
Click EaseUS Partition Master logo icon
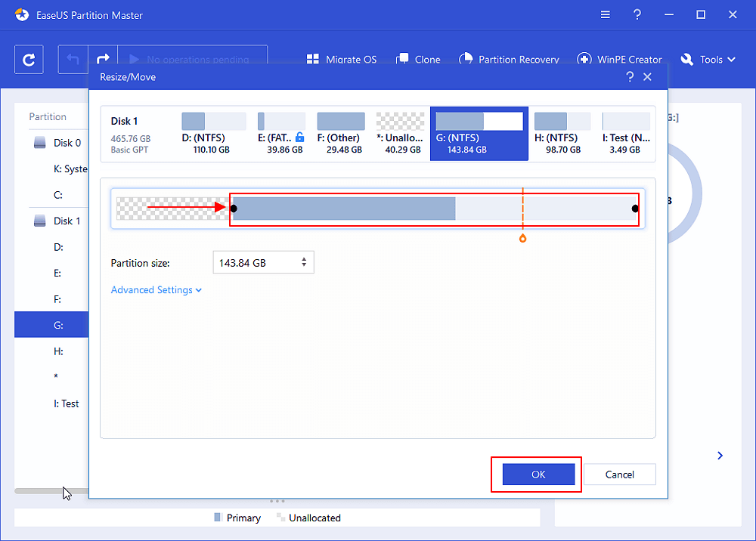click(x=22, y=15)
